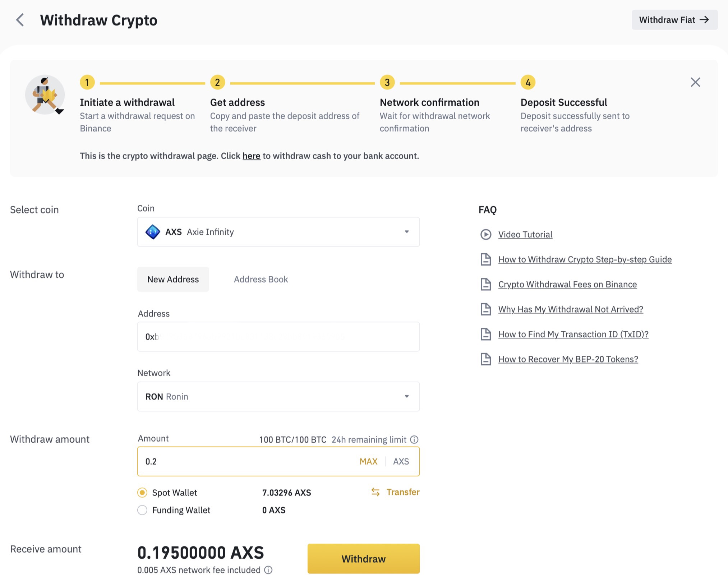Focus the Address input field

[278, 337]
